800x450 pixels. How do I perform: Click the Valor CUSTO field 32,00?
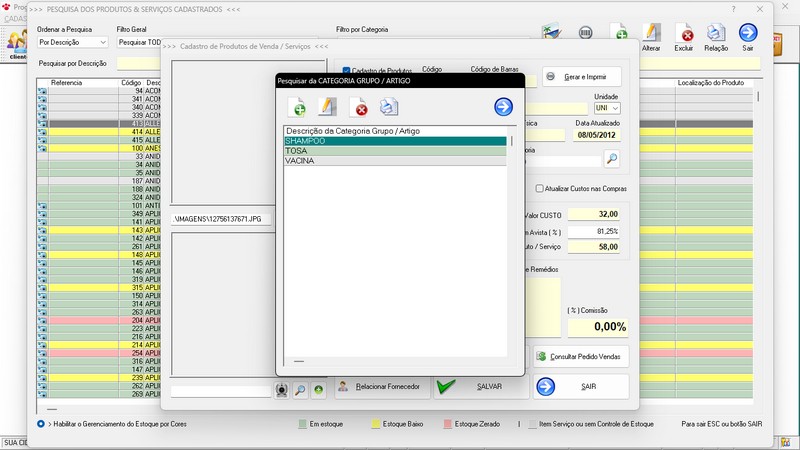tap(593, 214)
